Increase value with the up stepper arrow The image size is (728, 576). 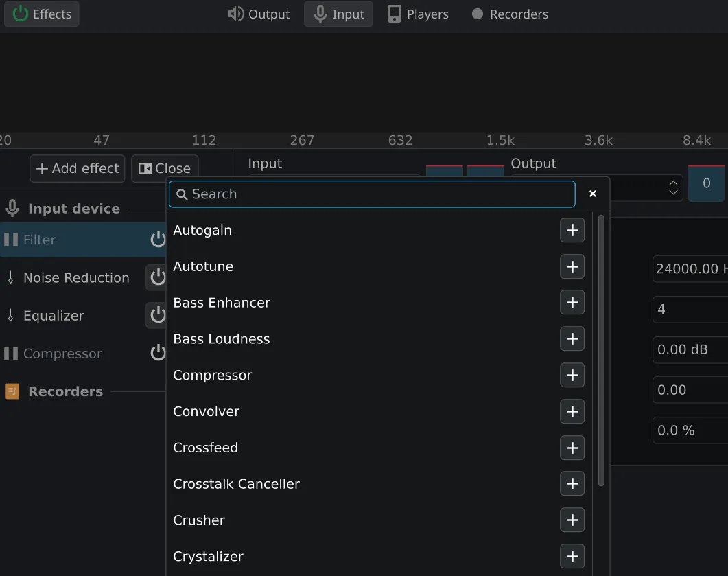(673, 183)
